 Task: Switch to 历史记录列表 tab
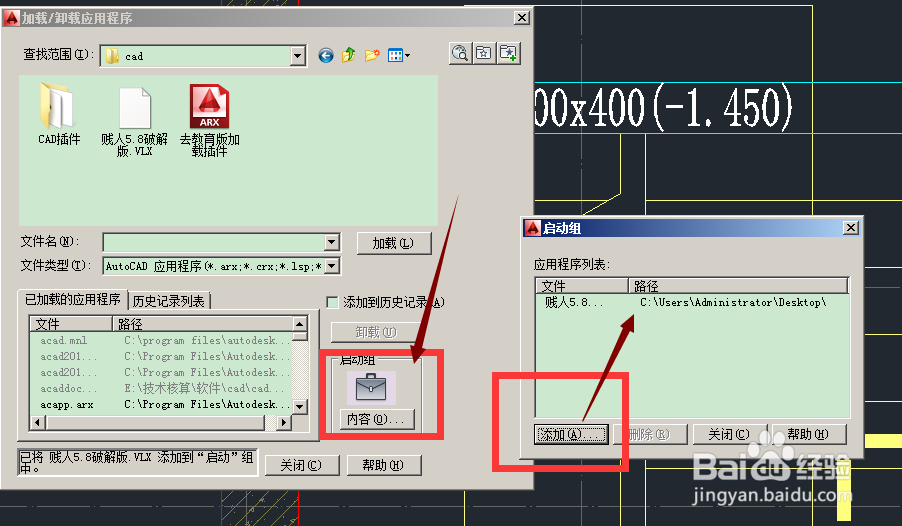point(169,301)
